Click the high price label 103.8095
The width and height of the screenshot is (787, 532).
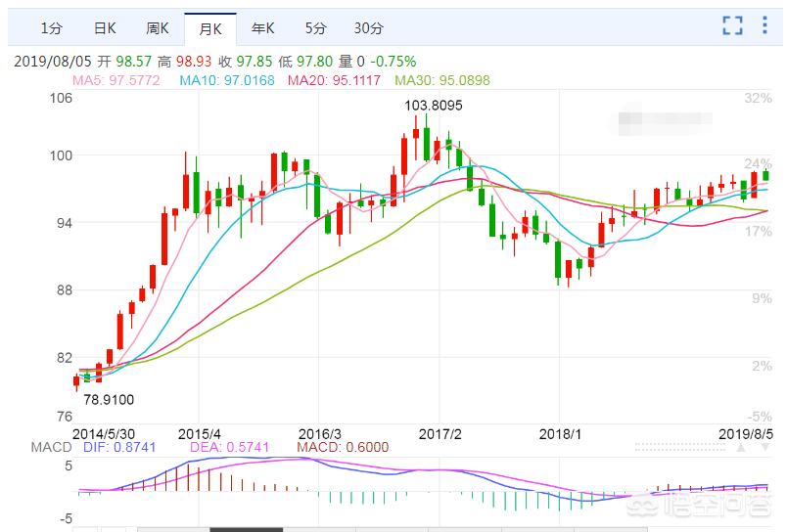(x=434, y=106)
